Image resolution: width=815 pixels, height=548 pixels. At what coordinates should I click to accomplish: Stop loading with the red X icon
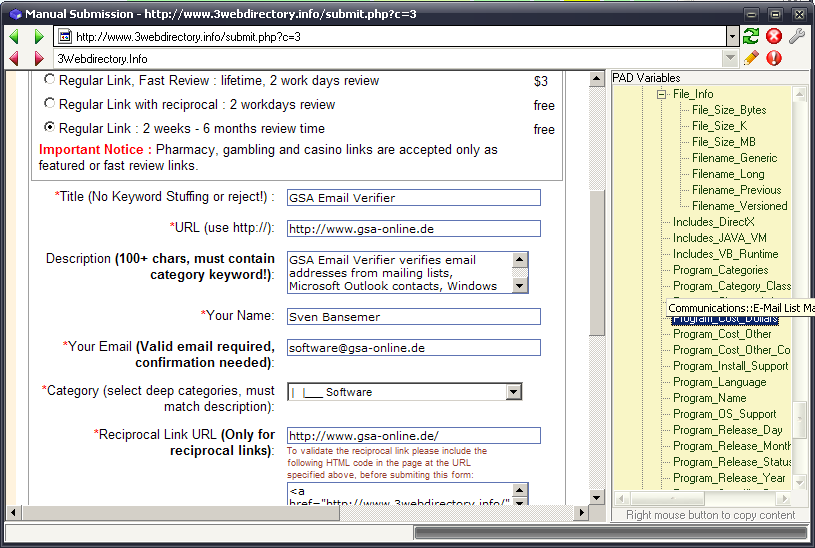coord(773,37)
